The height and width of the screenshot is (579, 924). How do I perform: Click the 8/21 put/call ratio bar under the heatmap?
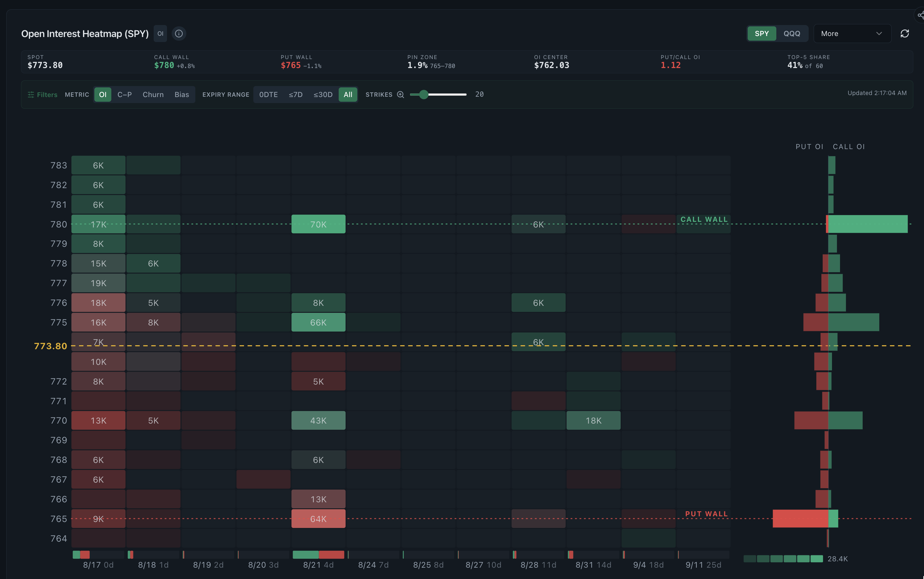tap(318, 555)
